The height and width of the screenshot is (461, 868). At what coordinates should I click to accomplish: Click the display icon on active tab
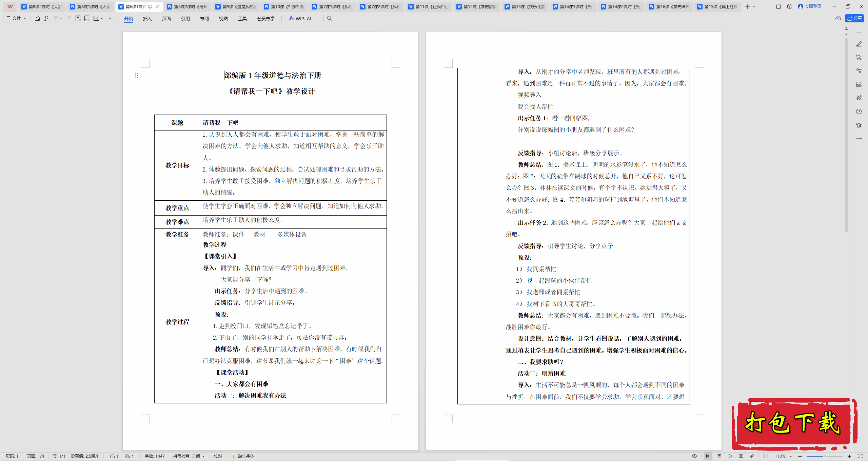coord(150,7)
